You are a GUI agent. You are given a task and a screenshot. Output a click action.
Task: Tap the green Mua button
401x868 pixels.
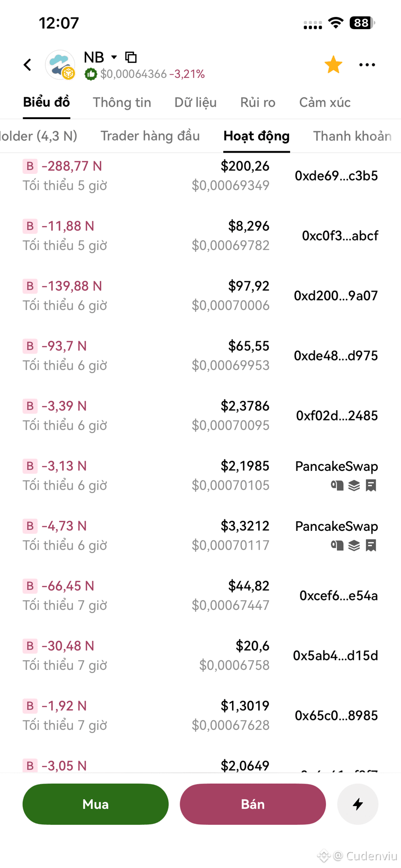point(95,804)
